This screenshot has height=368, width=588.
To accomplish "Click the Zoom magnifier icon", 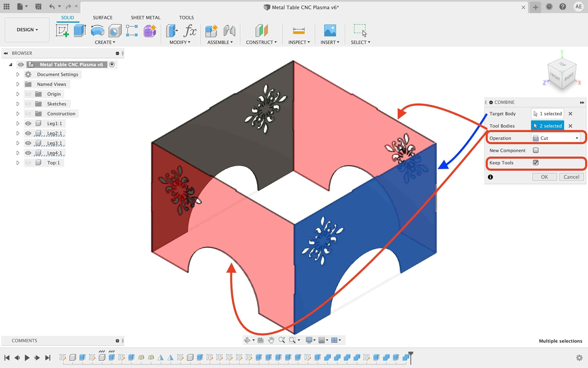I will pos(282,340).
